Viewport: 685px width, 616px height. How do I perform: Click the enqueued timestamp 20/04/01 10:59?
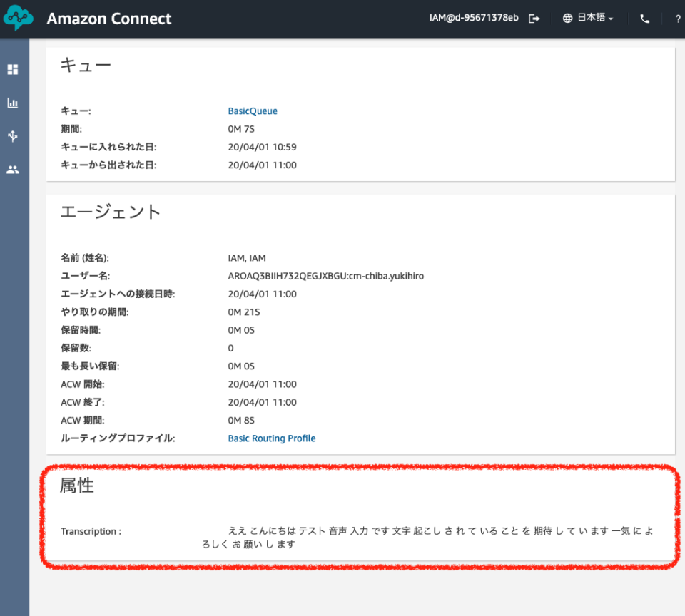[x=262, y=147]
